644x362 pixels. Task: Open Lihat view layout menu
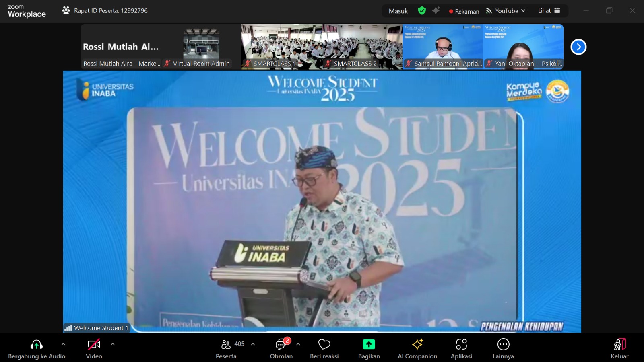549,11
